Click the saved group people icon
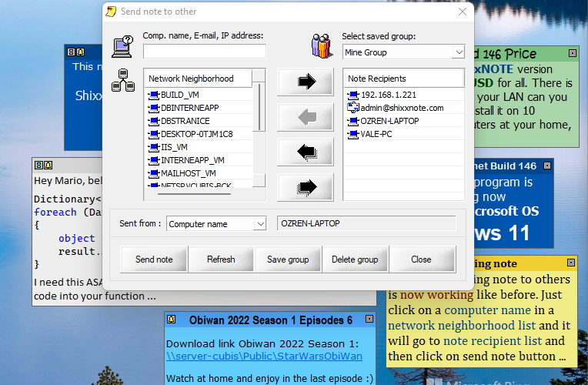The width and height of the screenshot is (588, 385). click(321, 46)
